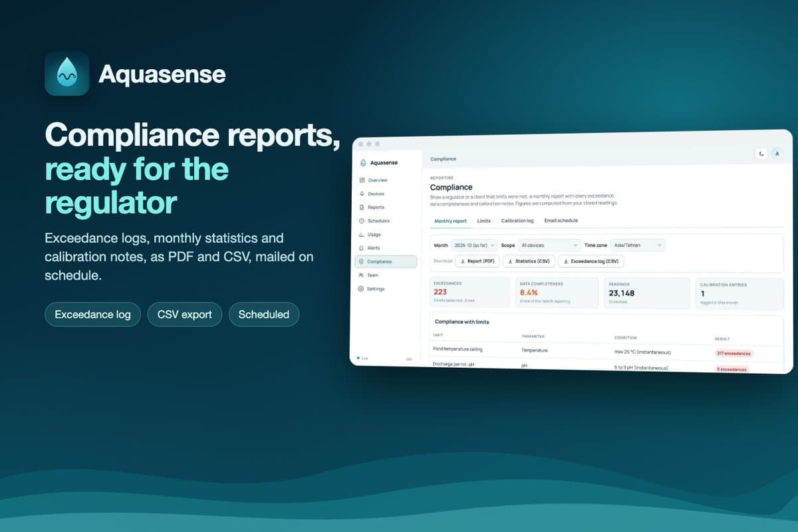This screenshot has height=532, width=798.
Task: Click the Readings value 23,148
Action: click(622, 293)
